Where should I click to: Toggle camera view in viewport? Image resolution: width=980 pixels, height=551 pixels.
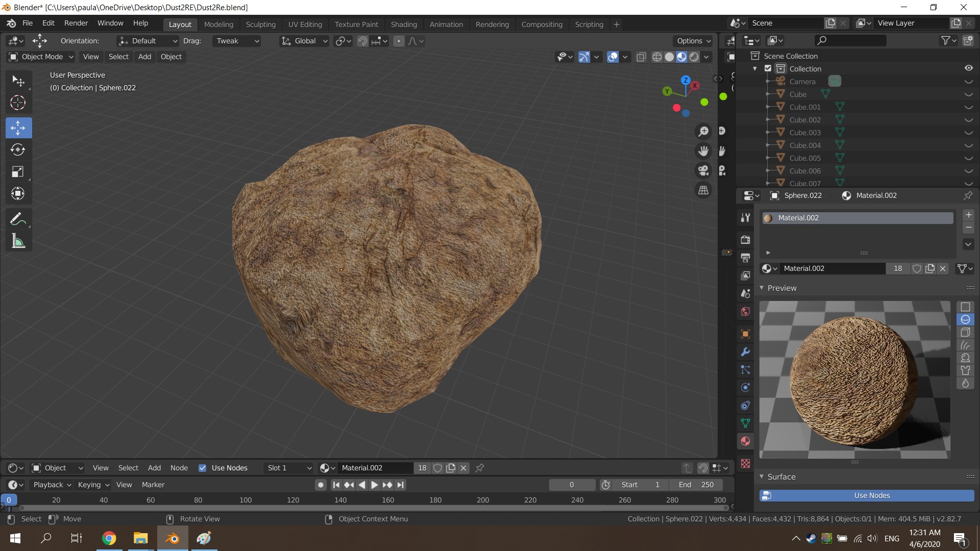(703, 170)
